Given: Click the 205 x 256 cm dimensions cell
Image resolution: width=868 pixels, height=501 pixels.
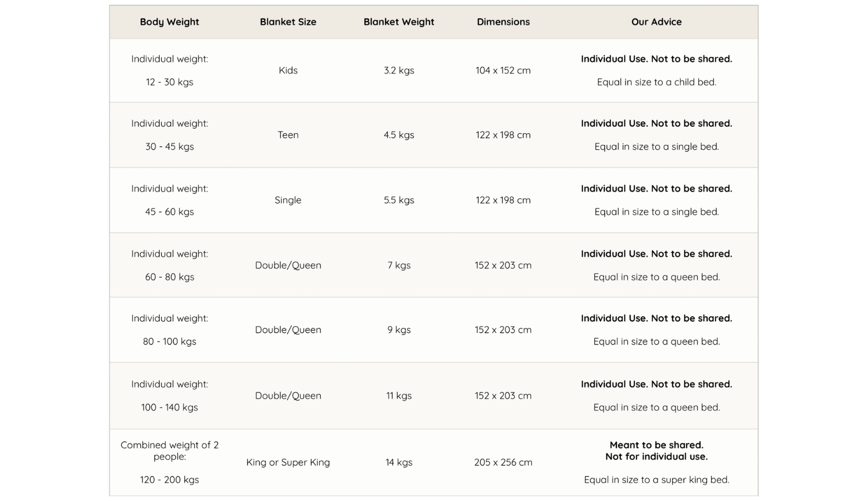Looking at the screenshot, I should click(x=503, y=462).
